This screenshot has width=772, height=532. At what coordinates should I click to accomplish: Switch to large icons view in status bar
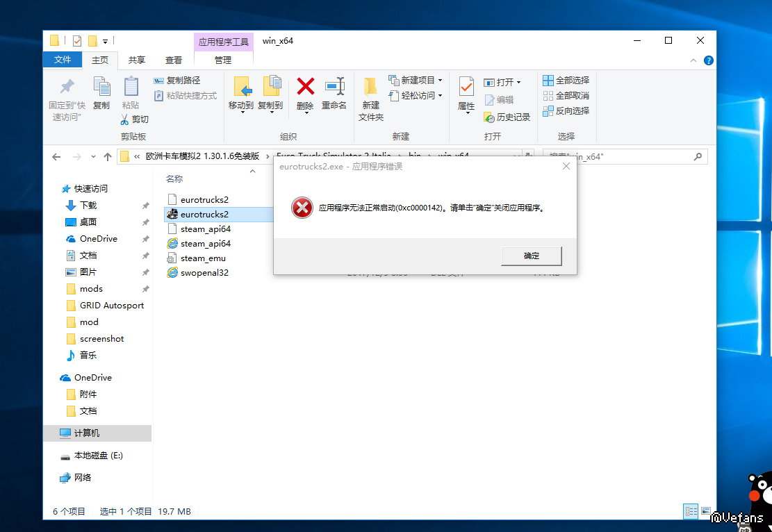point(705,511)
